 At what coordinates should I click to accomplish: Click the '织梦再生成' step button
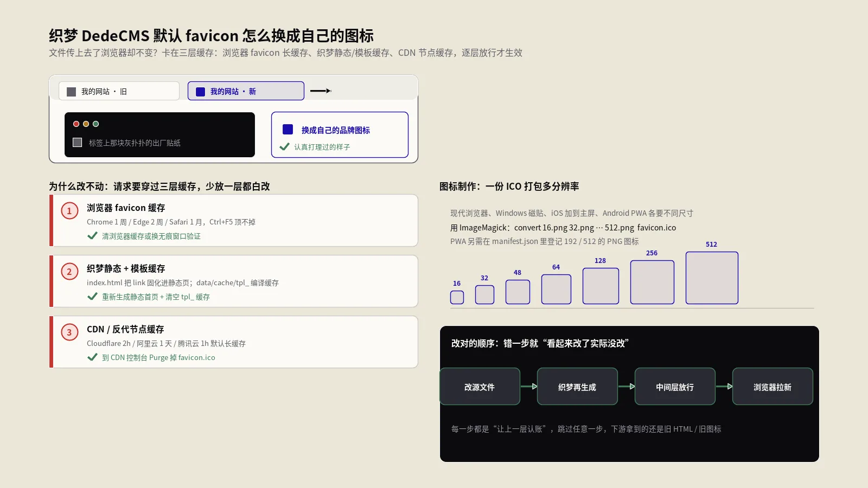[x=577, y=386]
